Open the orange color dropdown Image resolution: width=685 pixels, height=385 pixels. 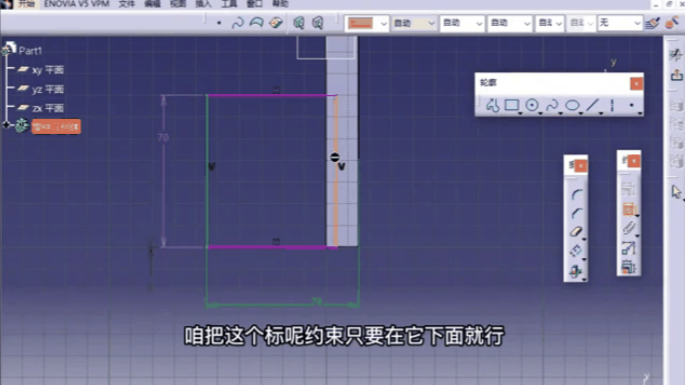[x=367, y=23]
